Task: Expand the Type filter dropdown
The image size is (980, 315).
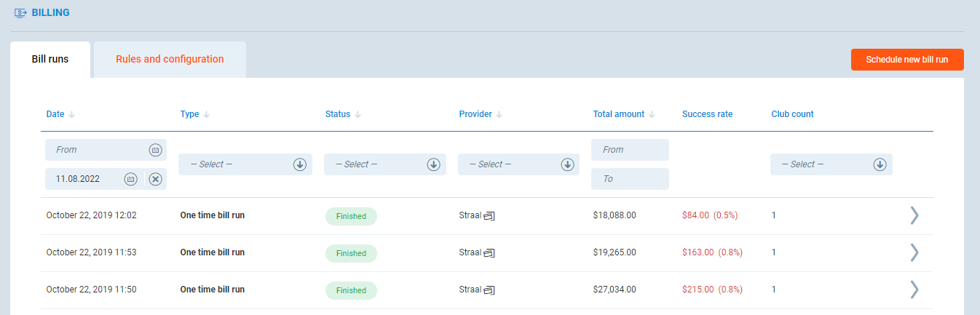Action: (299, 164)
